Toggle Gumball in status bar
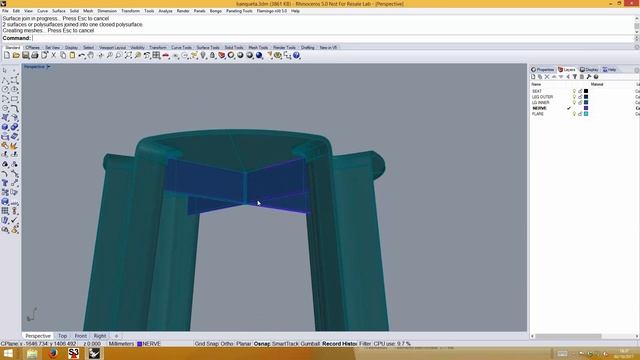Screen dimensions: 640x360 click(310, 344)
